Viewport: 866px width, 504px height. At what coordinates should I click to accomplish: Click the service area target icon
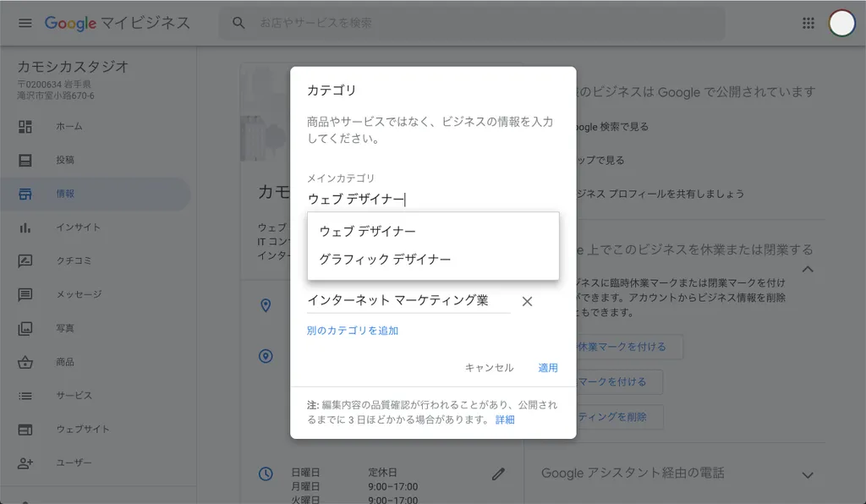click(x=266, y=356)
